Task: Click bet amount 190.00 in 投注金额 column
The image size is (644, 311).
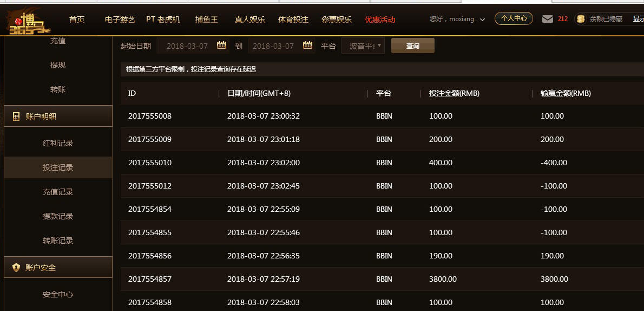Action: 441,256
